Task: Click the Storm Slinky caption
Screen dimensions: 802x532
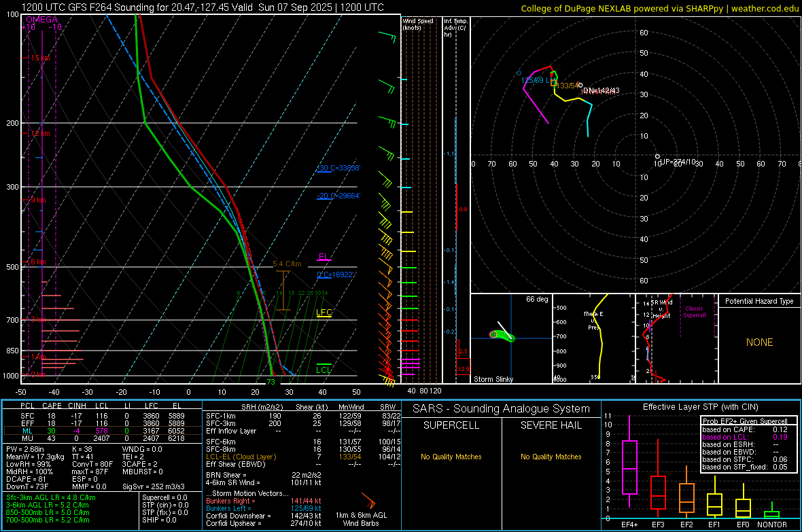Action: point(493,379)
